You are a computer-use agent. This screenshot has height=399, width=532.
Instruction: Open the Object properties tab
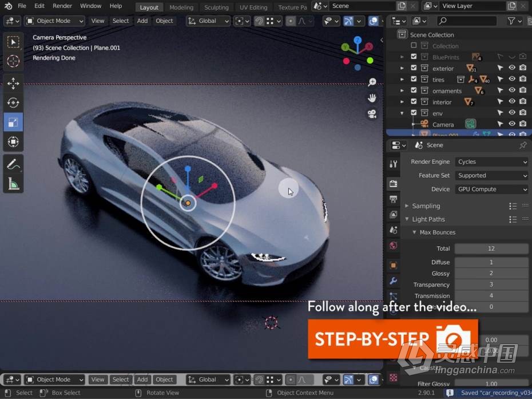pos(393,265)
